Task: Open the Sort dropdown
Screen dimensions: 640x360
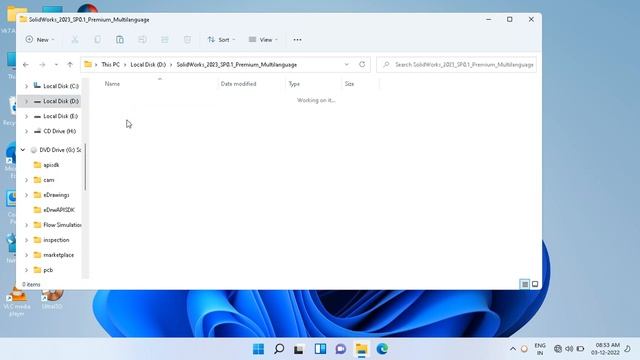Action: [221, 40]
